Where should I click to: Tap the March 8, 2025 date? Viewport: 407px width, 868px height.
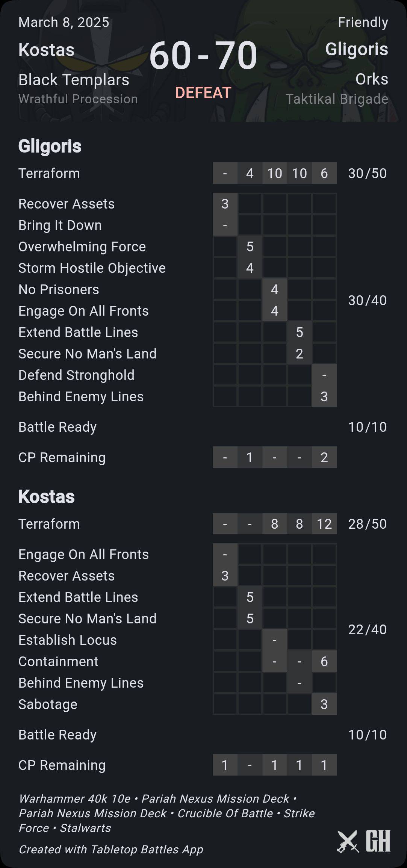64,23
